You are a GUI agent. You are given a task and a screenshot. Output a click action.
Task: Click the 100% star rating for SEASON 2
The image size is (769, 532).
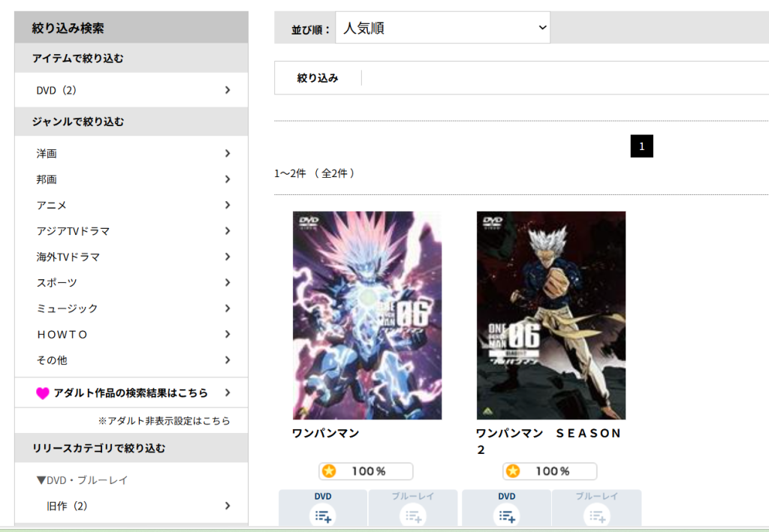click(x=550, y=471)
